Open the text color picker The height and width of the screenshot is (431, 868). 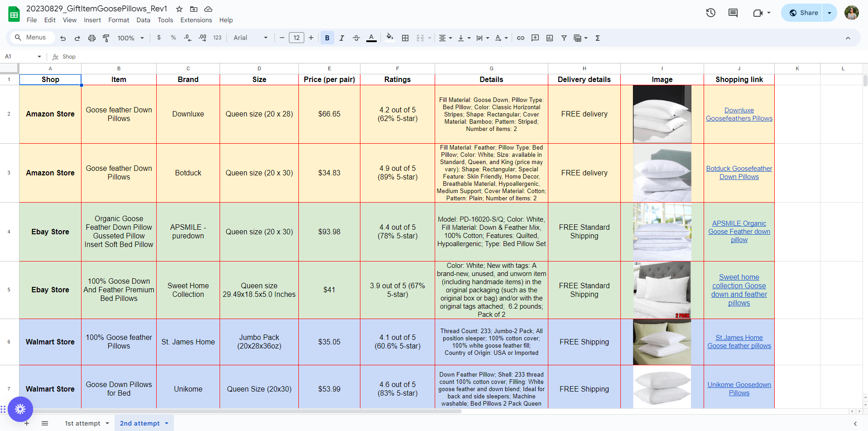click(x=371, y=38)
